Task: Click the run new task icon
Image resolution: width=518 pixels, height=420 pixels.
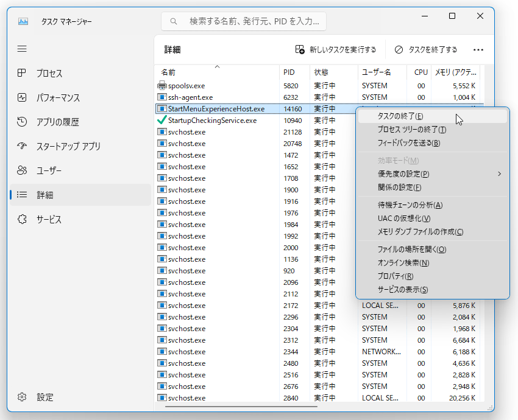Action: pos(300,49)
